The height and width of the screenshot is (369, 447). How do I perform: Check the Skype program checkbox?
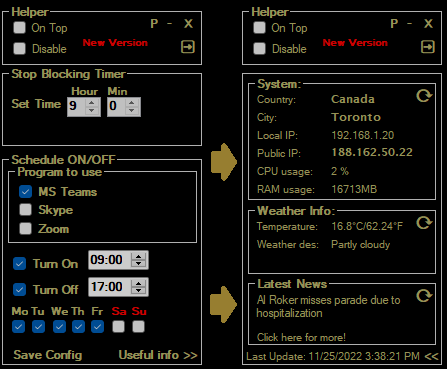coord(25,210)
